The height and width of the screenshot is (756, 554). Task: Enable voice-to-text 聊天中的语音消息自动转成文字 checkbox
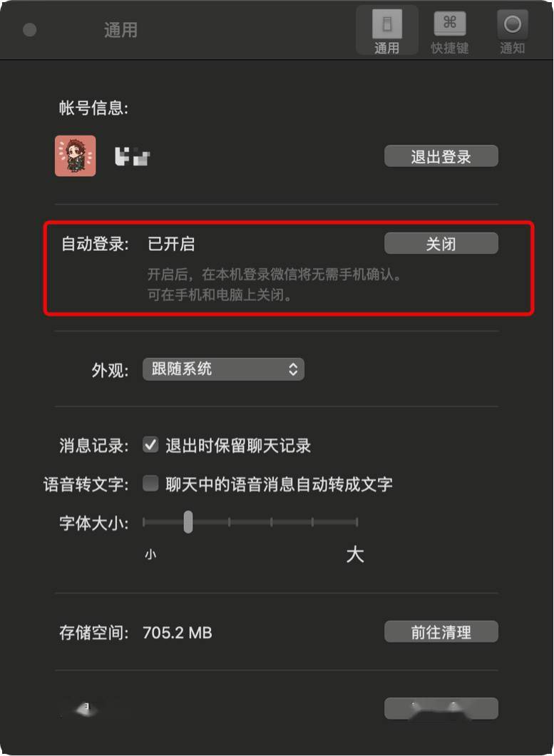[150, 483]
